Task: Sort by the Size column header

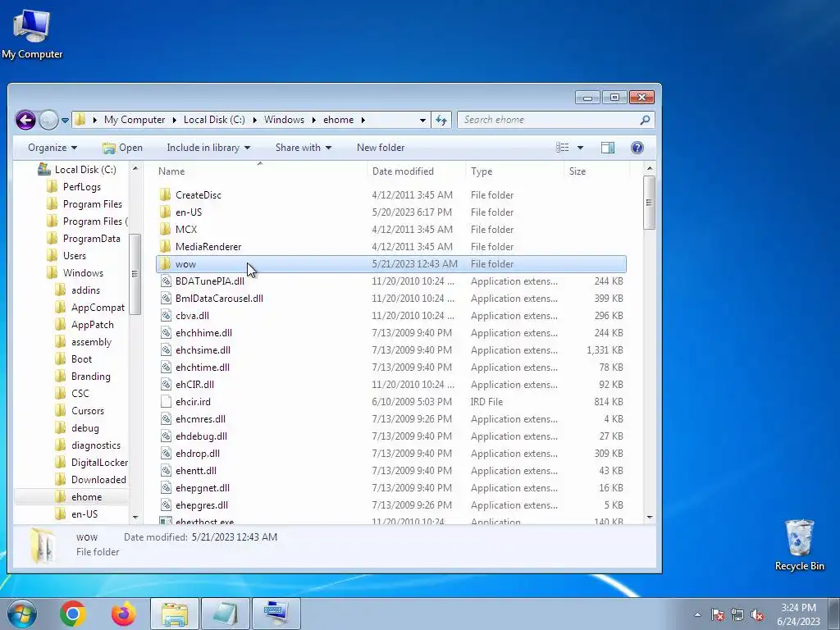Action: pos(577,171)
